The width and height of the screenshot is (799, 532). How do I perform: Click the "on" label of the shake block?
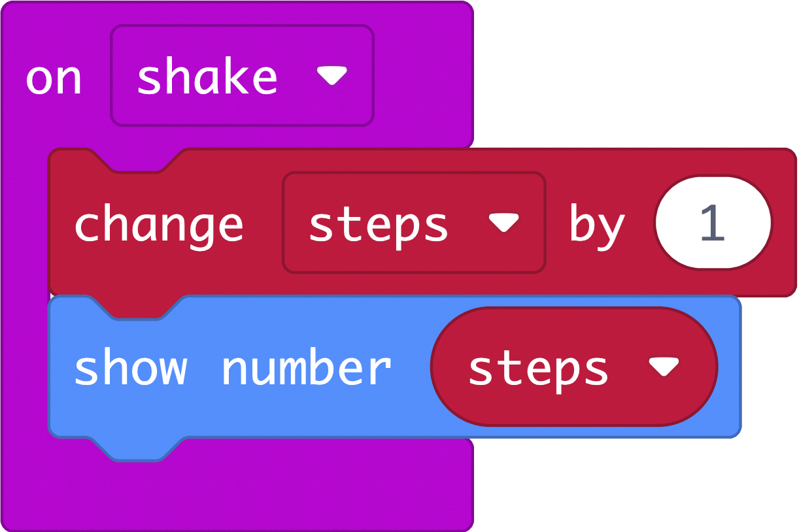[54, 78]
